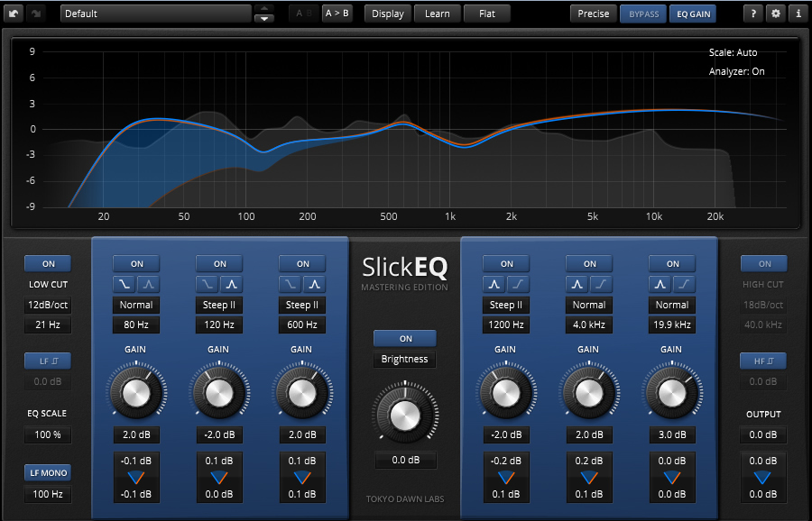Toggle Brightness ON switch

(405, 339)
